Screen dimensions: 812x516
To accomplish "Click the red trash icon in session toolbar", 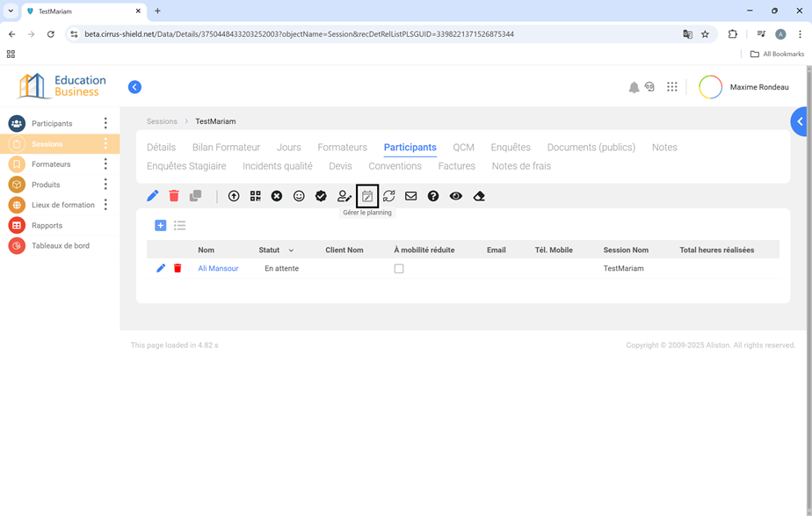I will click(x=174, y=196).
